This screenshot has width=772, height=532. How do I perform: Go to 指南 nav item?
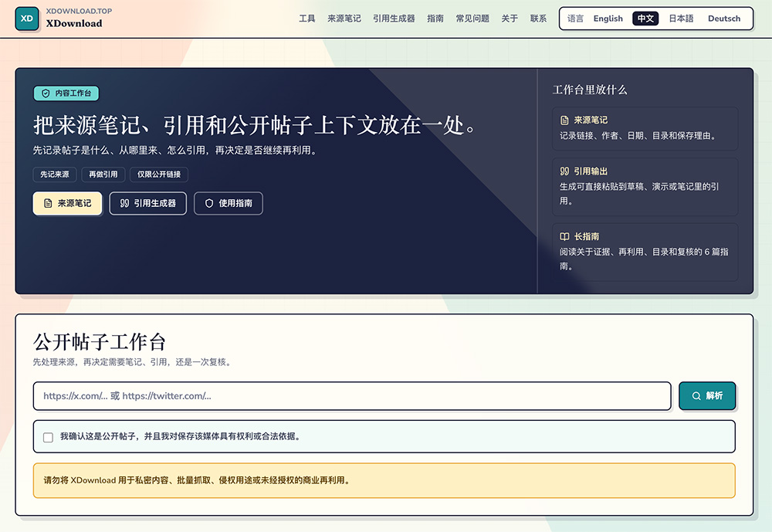tap(435, 19)
